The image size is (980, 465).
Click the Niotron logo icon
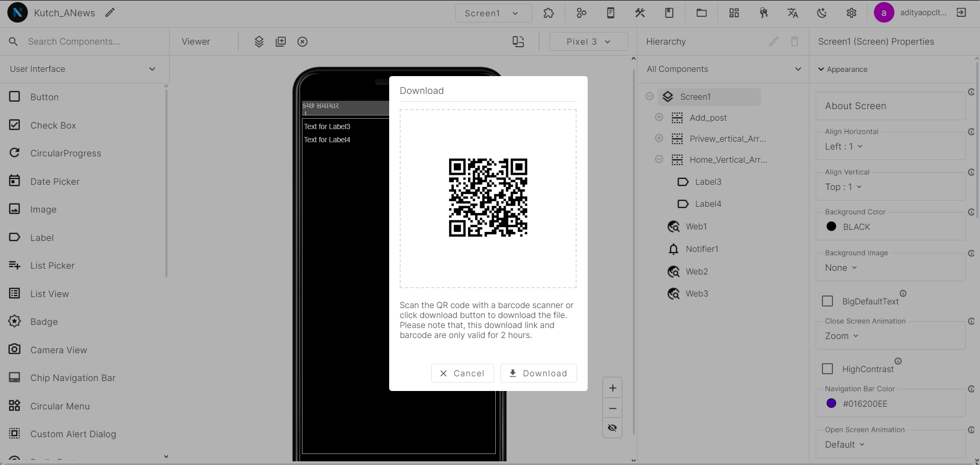coord(17,13)
